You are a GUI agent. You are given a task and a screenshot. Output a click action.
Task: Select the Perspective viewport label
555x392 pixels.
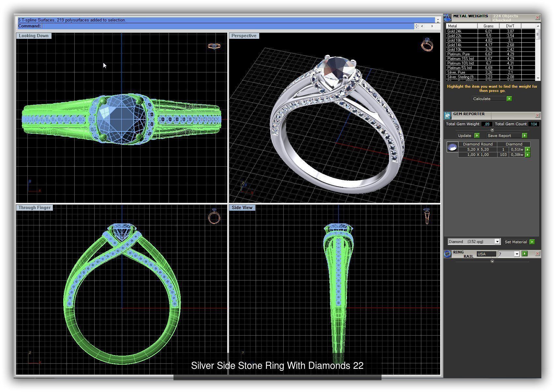[x=244, y=36]
